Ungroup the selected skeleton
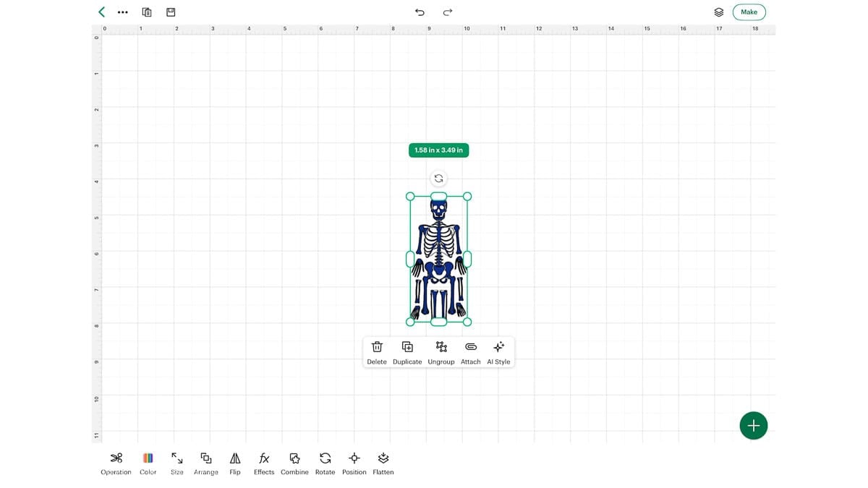The height and width of the screenshot is (488, 868). tap(441, 352)
